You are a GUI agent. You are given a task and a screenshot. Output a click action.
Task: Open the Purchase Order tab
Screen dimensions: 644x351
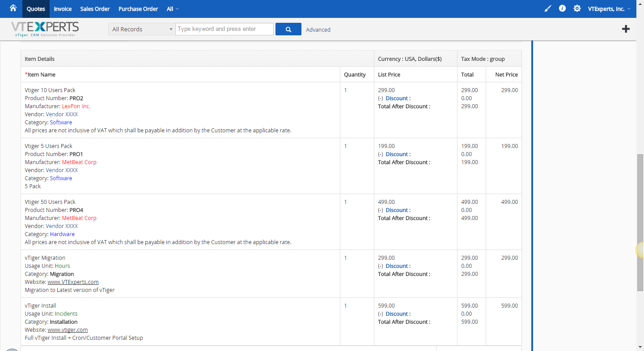(138, 9)
